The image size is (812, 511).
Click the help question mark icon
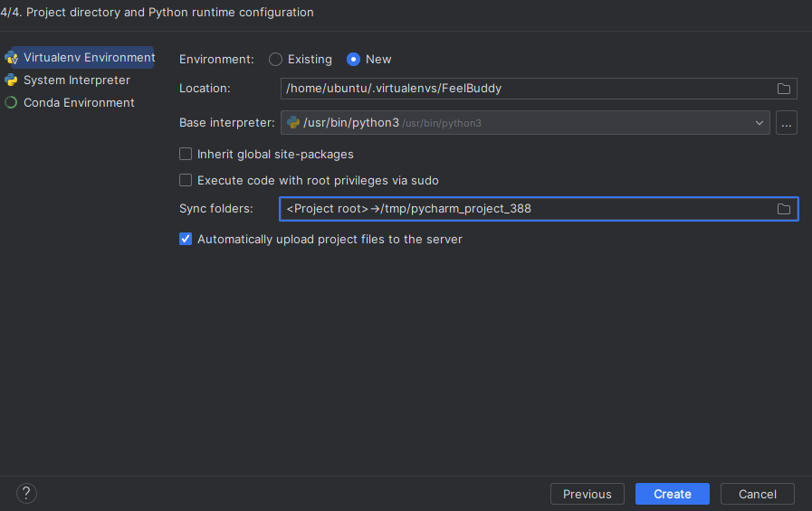click(x=26, y=494)
